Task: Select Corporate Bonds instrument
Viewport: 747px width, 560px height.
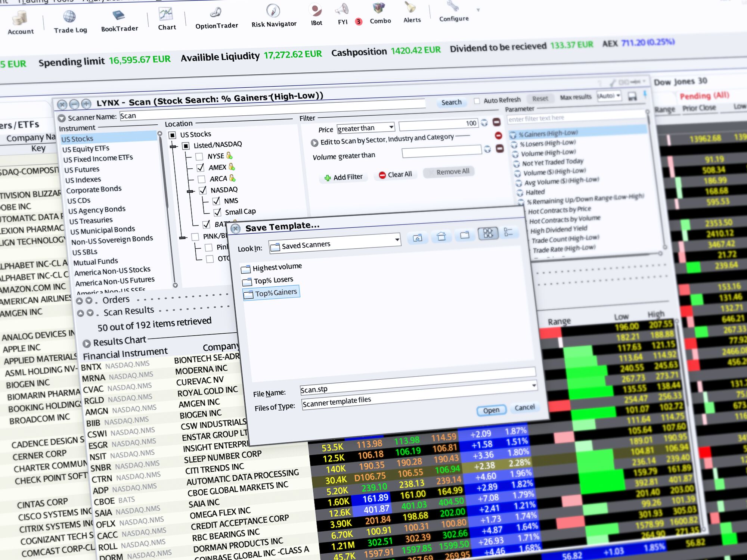Action: (x=94, y=189)
